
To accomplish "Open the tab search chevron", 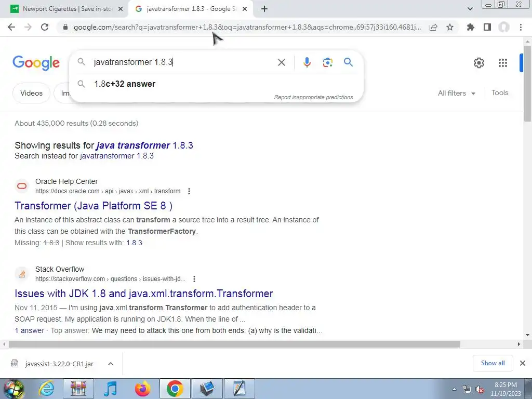I will pos(470,9).
